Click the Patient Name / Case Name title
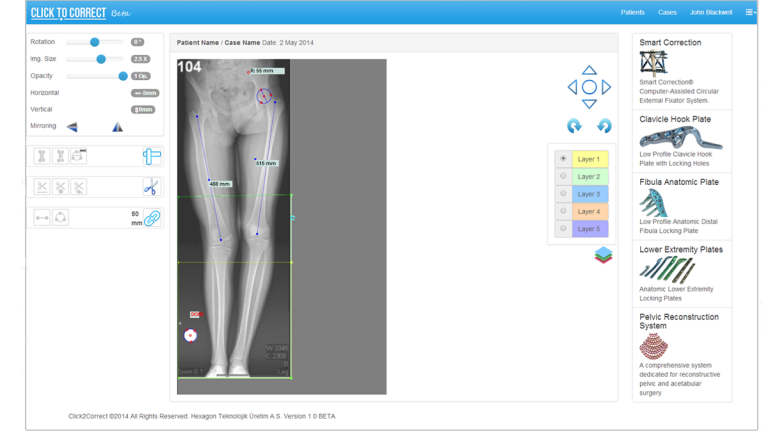Image resolution: width=768 pixels, height=432 pixels. pyautogui.click(x=218, y=43)
